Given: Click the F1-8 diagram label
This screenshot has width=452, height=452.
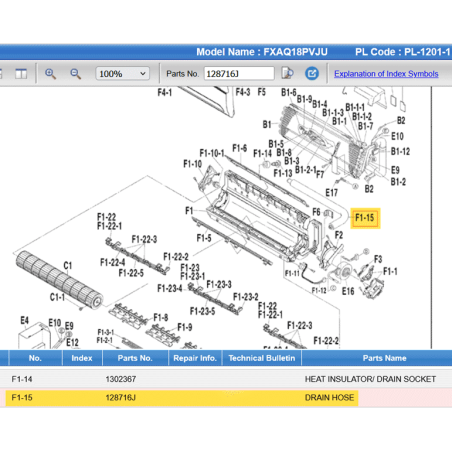Looking at the screenshot, I should (x=161, y=318).
